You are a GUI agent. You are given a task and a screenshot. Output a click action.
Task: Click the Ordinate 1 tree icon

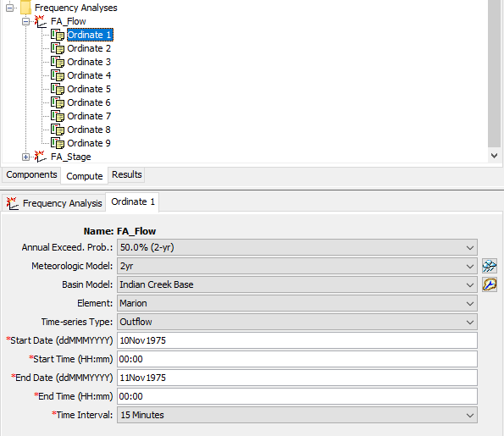click(58, 35)
